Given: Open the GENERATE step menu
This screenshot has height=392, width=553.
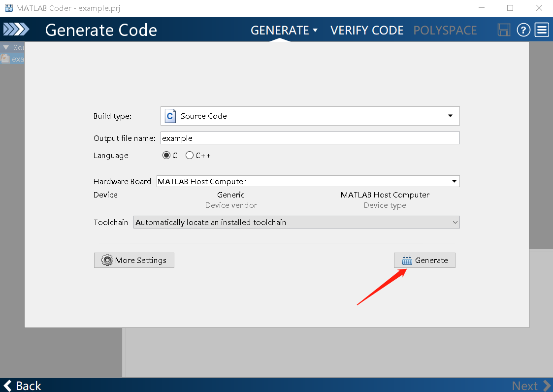Looking at the screenshot, I should [284, 31].
